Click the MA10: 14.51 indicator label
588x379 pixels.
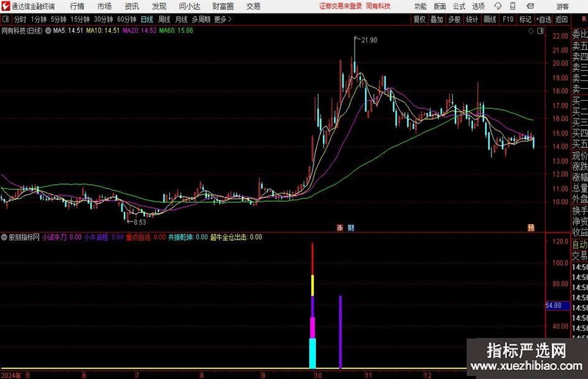click(103, 30)
